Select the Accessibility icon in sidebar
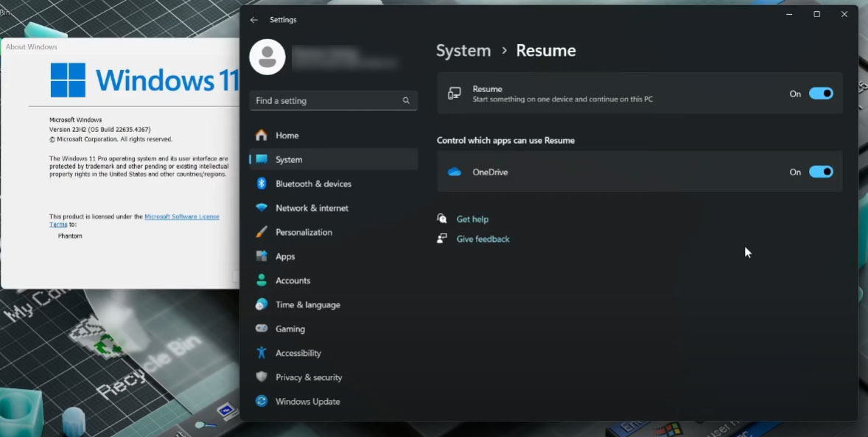This screenshot has height=437, width=868. pyautogui.click(x=262, y=353)
